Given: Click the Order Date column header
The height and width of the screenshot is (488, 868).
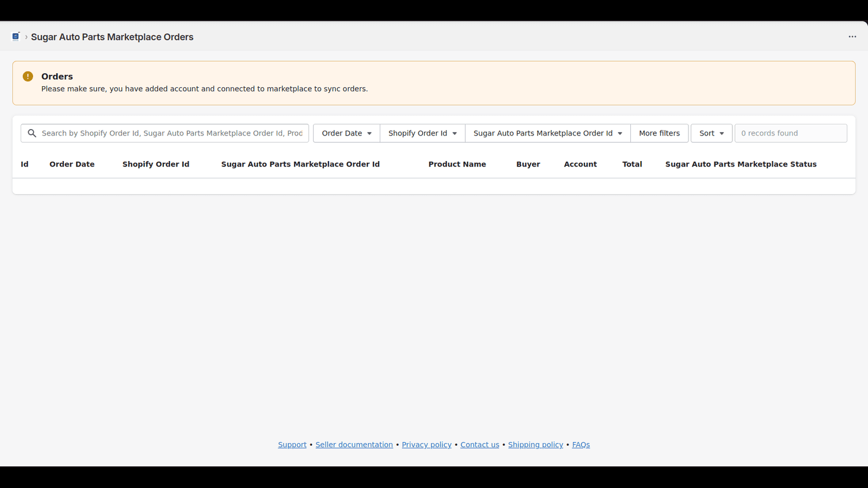Looking at the screenshot, I should point(72,164).
